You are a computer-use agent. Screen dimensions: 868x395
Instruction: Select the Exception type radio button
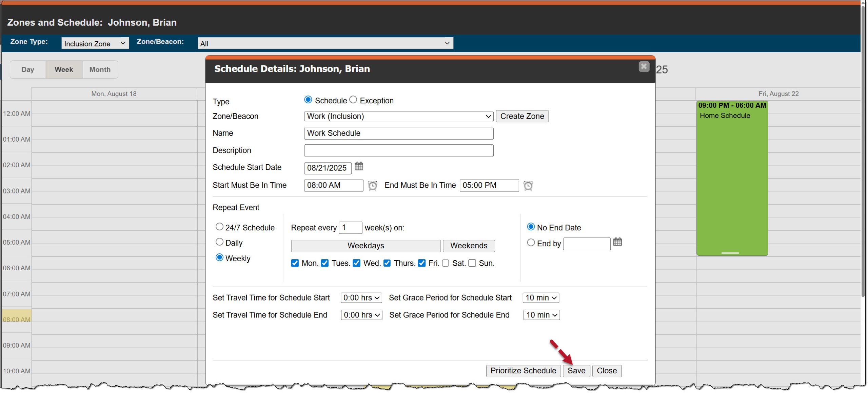coord(353,100)
